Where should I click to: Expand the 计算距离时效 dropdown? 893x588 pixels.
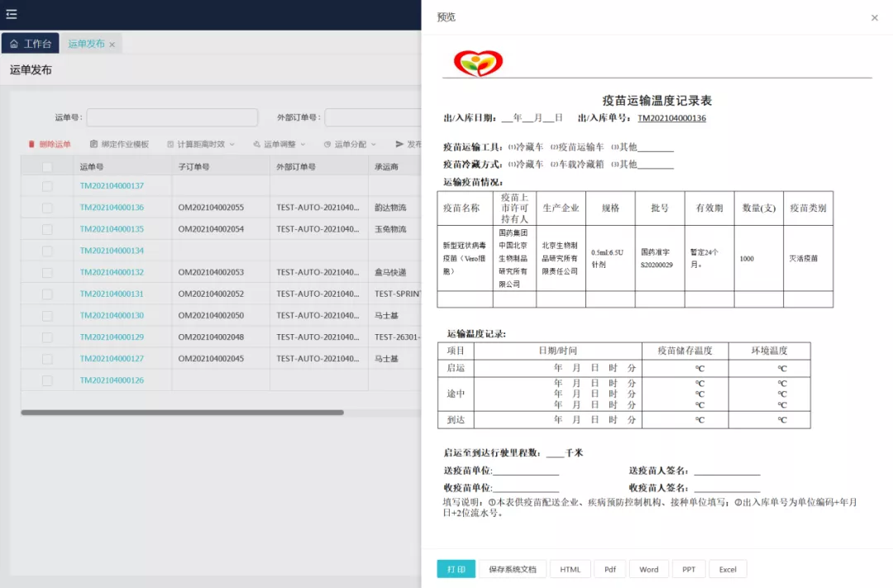[x=232, y=145]
